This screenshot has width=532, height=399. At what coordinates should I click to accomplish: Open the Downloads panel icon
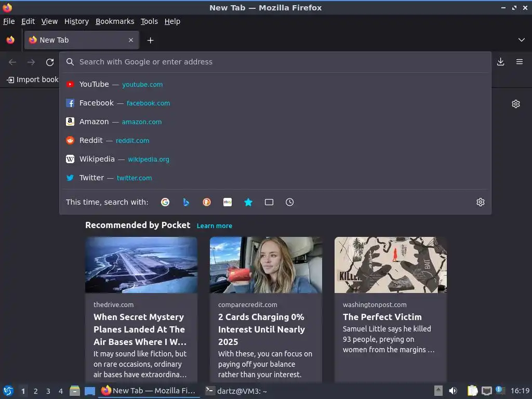[x=500, y=62]
